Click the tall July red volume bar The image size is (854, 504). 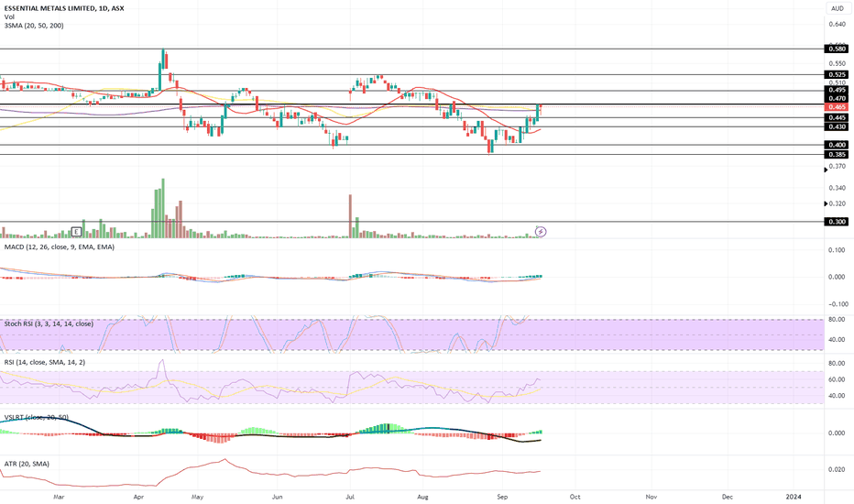coord(350,216)
